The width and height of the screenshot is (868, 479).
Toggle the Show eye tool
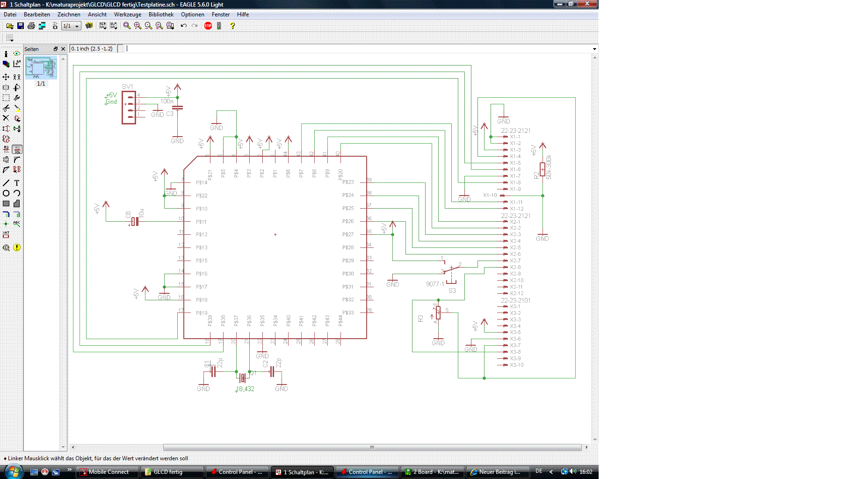click(17, 53)
